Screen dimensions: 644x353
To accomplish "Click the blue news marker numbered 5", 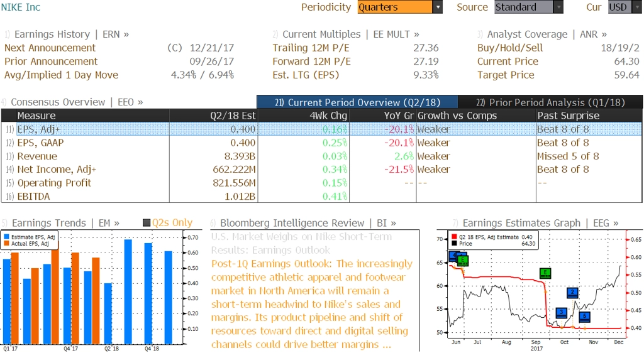I will pyautogui.click(x=584, y=317).
